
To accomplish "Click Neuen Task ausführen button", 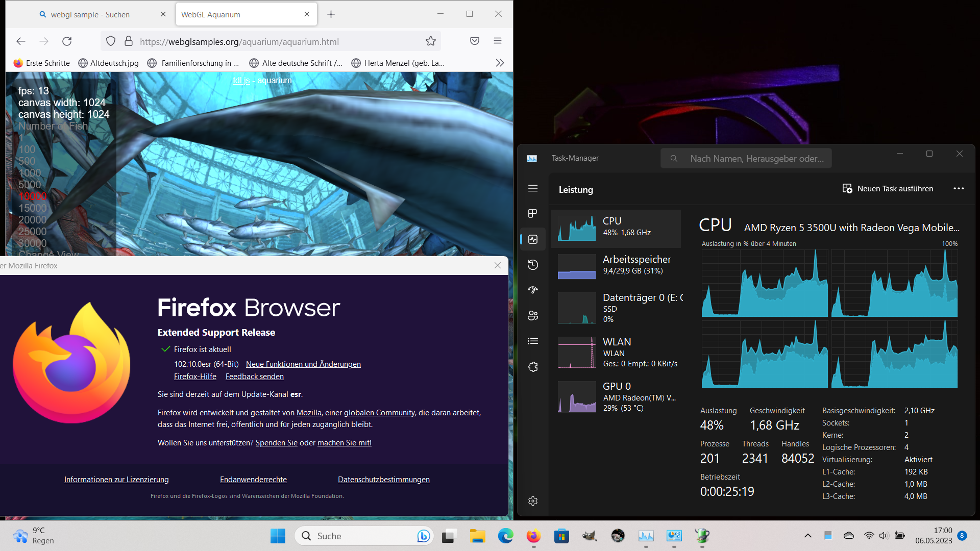I will pos(888,189).
